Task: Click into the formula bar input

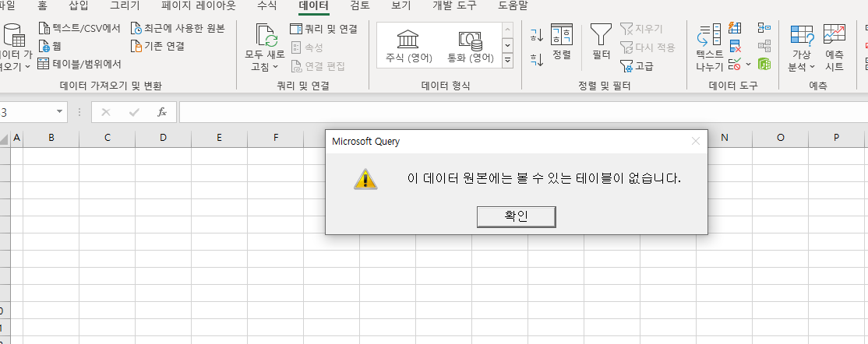Action: click(514, 112)
